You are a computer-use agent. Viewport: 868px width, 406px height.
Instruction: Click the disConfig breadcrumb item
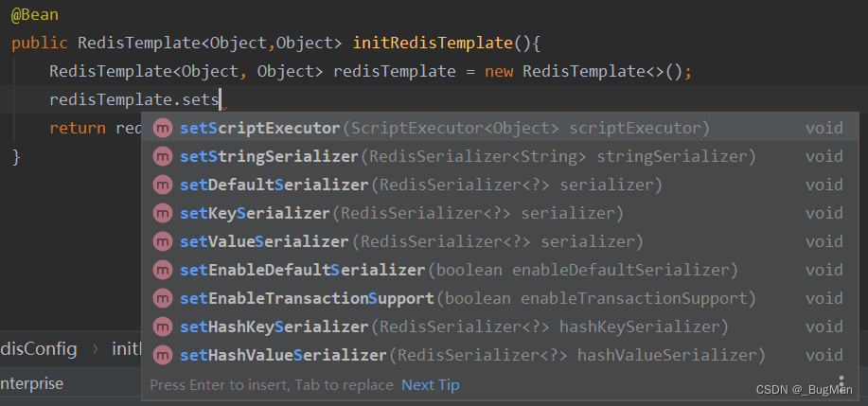pyautogui.click(x=39, y=349)
